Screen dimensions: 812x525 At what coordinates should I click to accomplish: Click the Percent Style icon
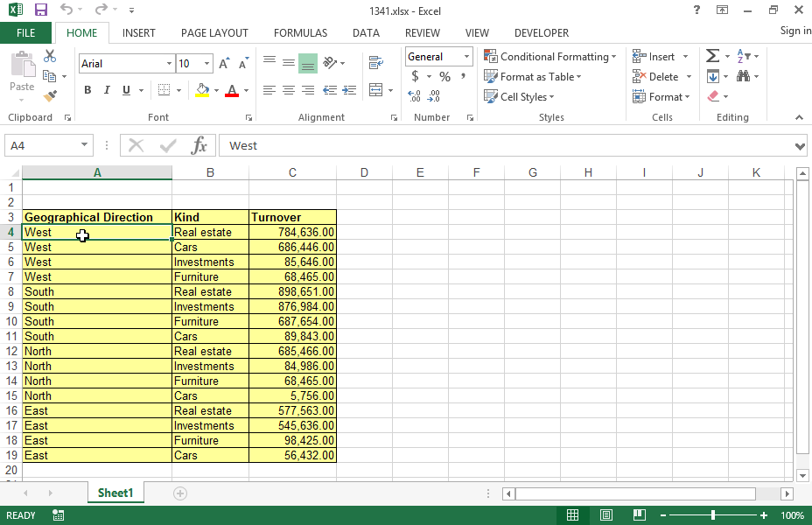[x=444, y=77]
